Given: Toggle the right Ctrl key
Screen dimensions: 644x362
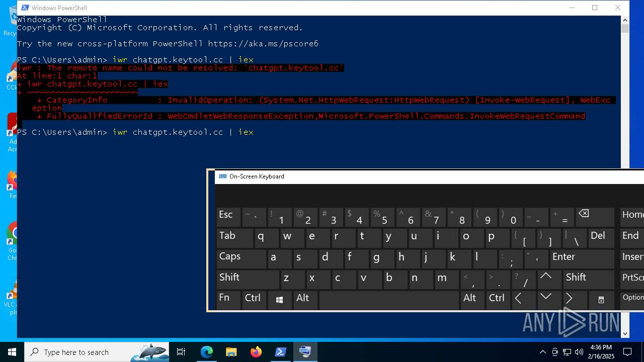Looking at the screenshot, I should click(x=498, y=300).
